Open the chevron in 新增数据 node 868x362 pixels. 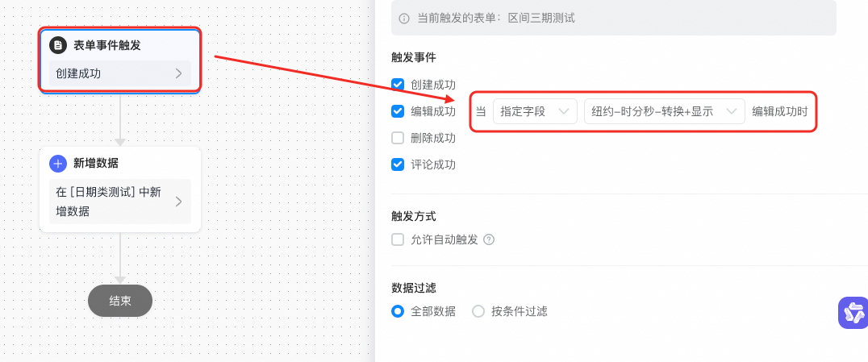(x=178, y=202)
